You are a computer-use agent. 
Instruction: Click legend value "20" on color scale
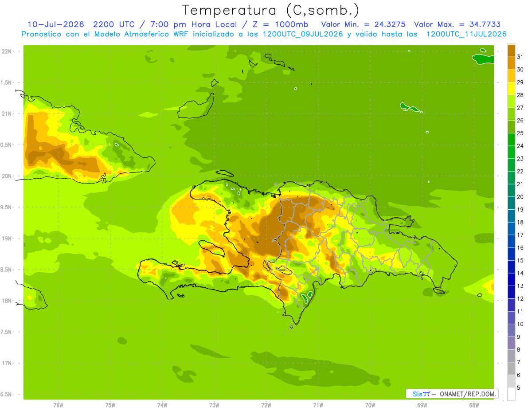pos(520,197)
